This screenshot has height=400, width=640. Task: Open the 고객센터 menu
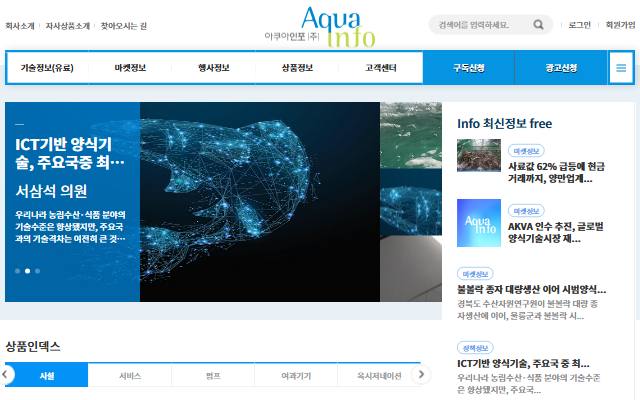(x=380, y=68)
